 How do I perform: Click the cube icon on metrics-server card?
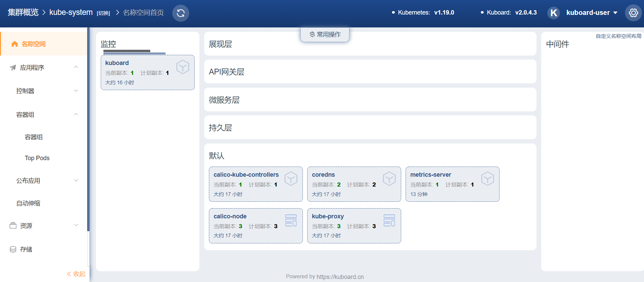(488, 179)
